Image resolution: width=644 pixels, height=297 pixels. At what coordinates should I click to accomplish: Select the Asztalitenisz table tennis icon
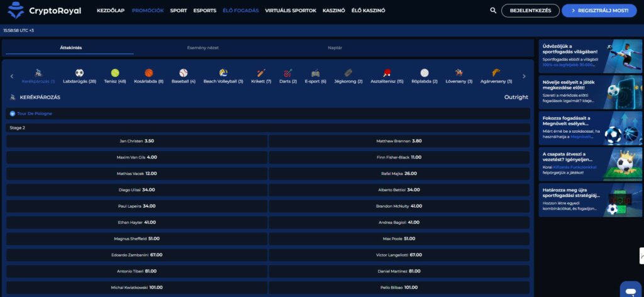[x=387, y=73]
